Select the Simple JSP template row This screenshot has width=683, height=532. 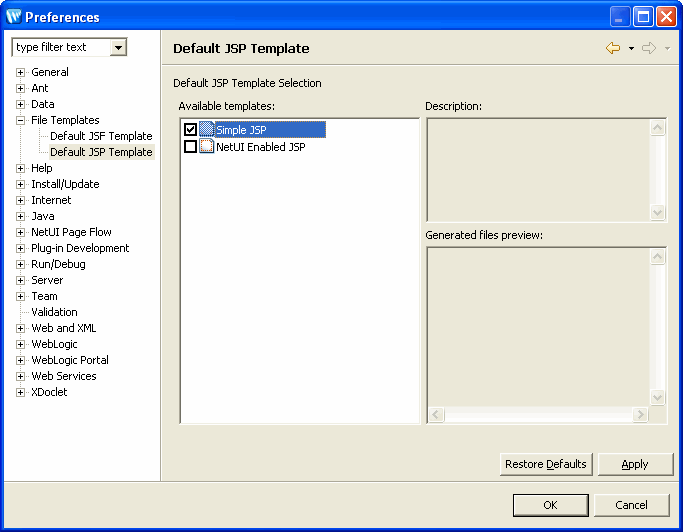click(x=254, y=129)
